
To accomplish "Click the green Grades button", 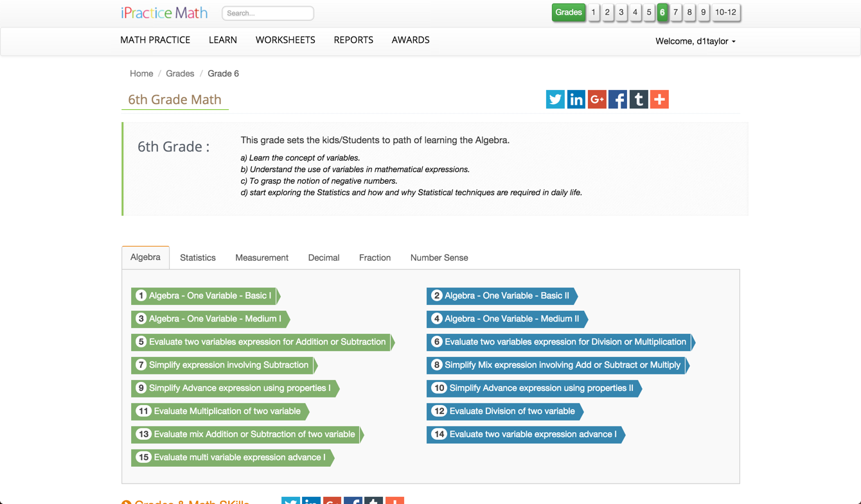I will tap(569, 12).
